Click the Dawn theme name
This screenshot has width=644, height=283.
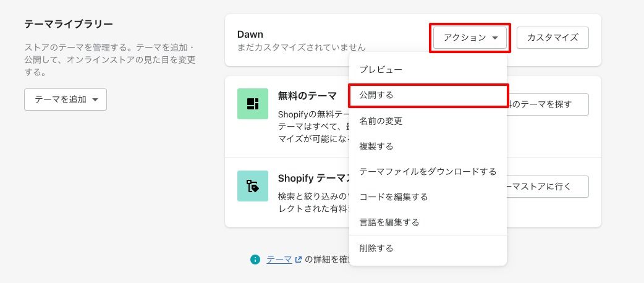click(x=250, y=35)
